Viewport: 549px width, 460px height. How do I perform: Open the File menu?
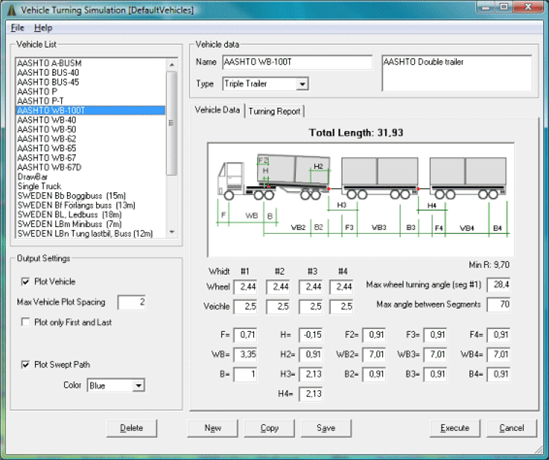[18, 28]
